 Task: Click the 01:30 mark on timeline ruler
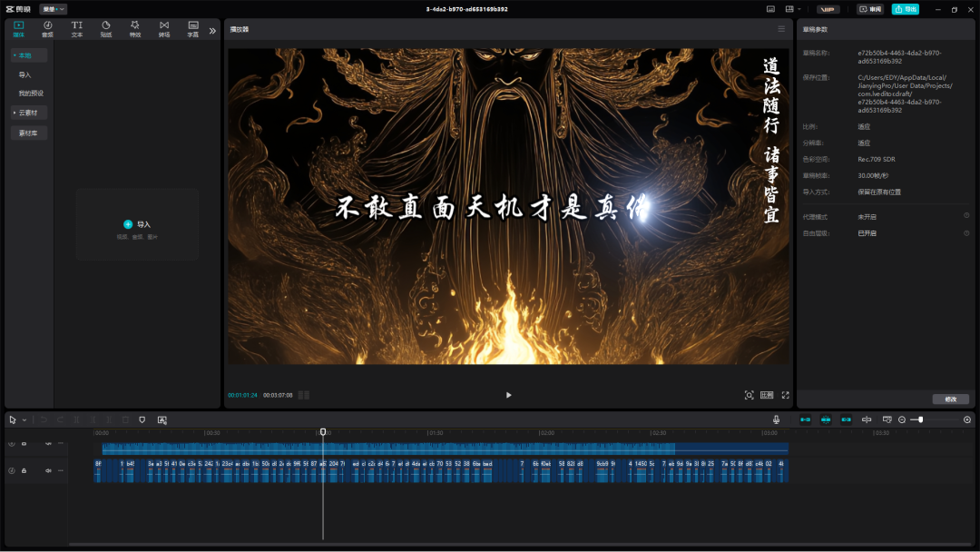pos(436,432)
